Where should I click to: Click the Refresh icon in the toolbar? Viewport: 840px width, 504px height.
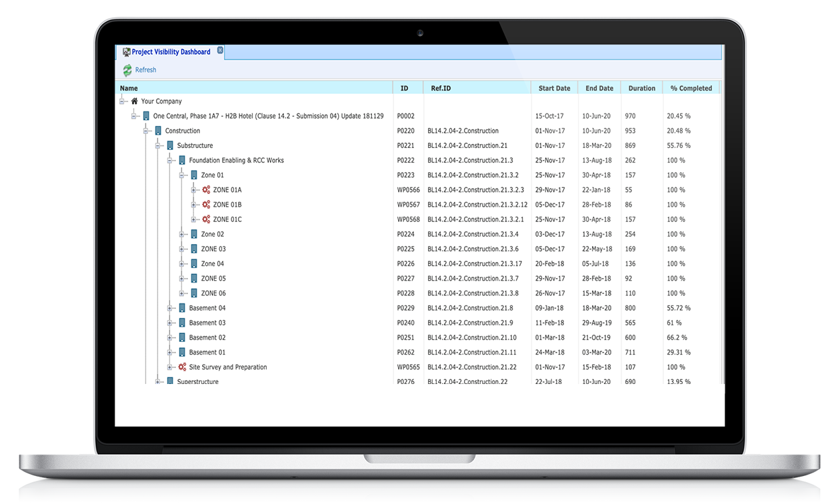tap(127, 70)
